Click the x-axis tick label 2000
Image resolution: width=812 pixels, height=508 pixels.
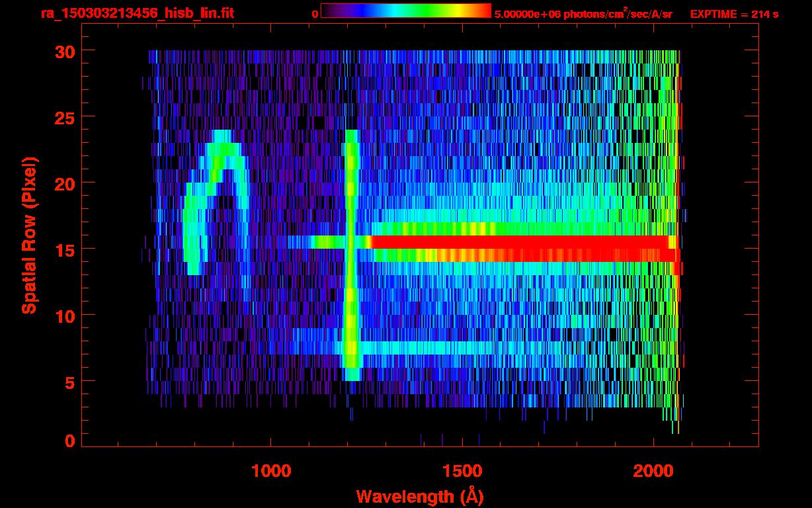pos(653,470)
